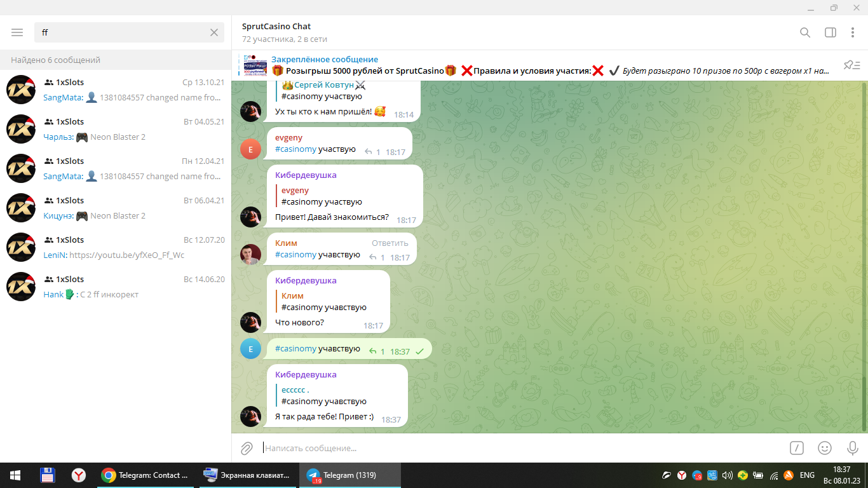Viewport: 868px width, 488px height.
Task: Click the sender name evgeny above "участвую"
Action: 288,138
